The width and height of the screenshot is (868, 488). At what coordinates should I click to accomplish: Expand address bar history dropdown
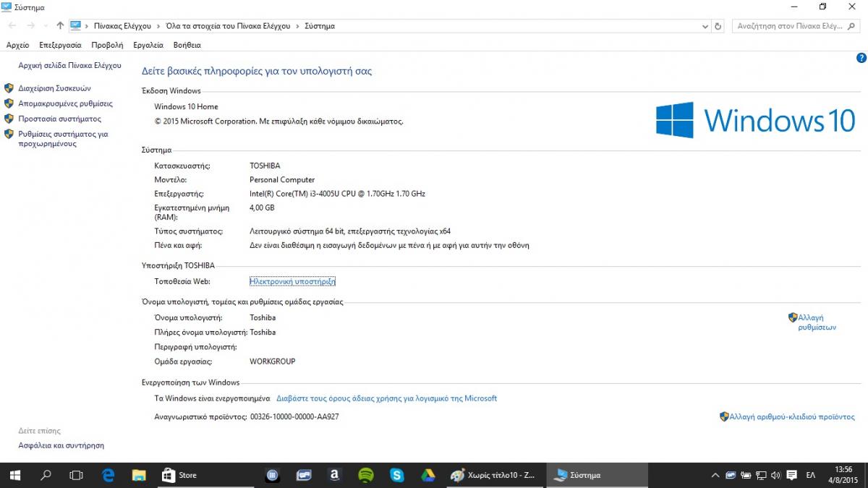706,26
